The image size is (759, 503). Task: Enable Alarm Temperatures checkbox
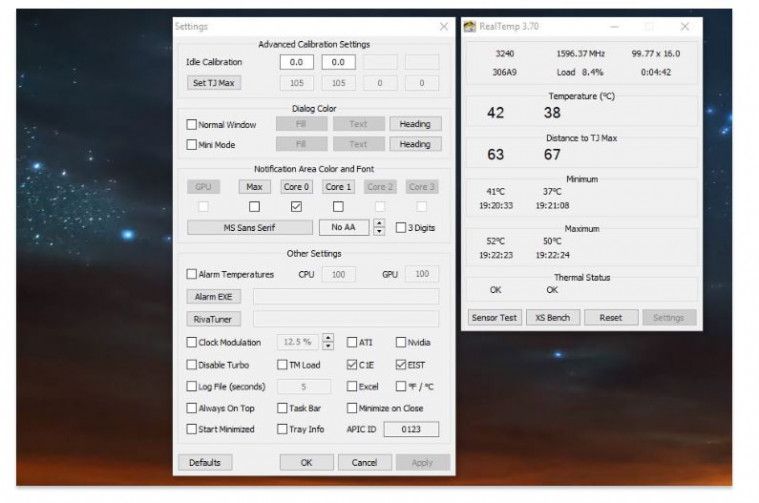coord(192,274)
